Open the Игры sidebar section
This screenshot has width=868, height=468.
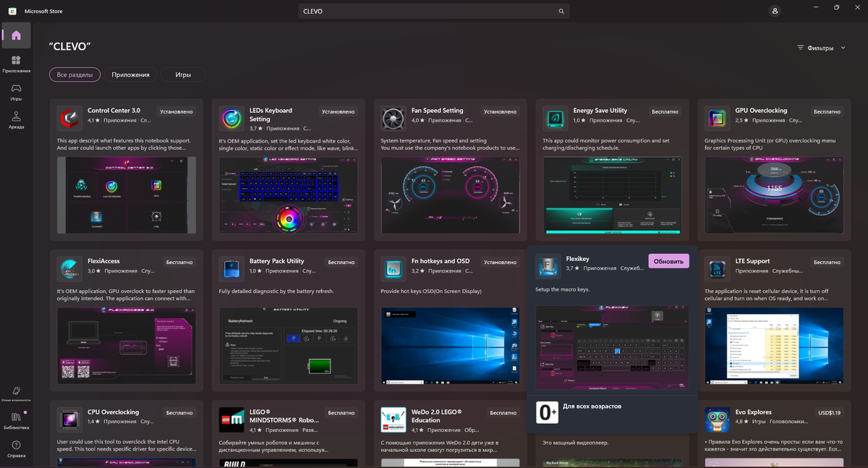click(16, 93)
